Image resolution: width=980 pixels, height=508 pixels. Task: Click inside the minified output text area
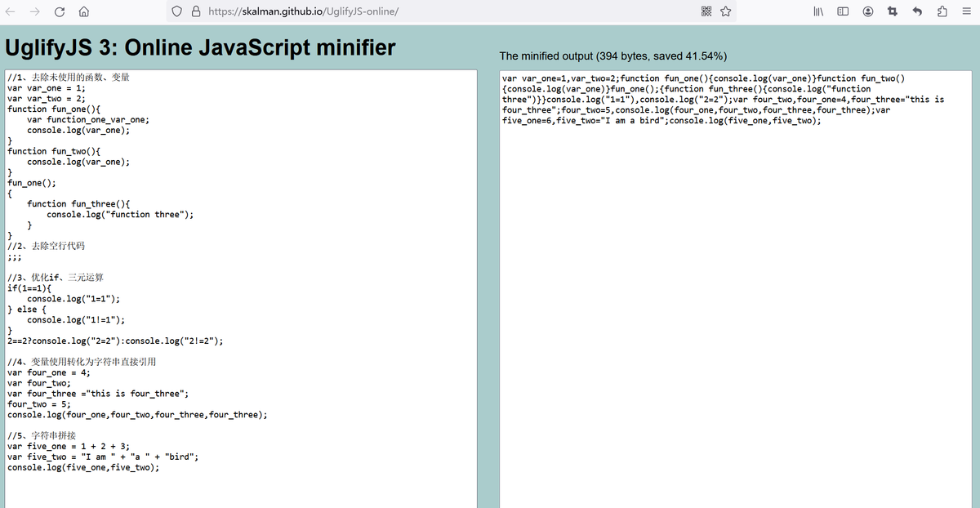click(735, 327)
